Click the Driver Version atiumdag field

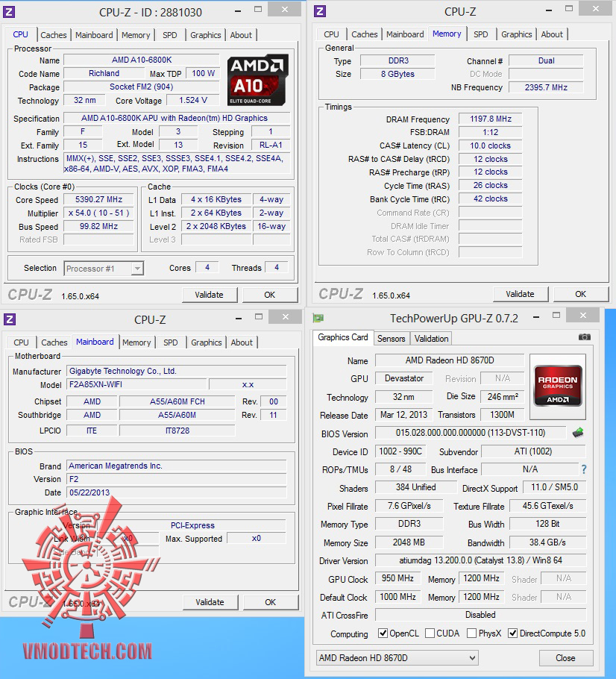[480, 560]
